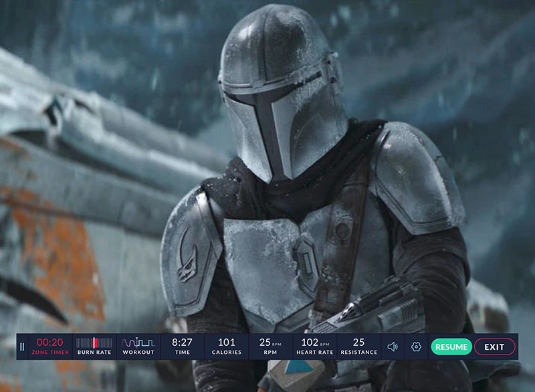Open the Workout profile graph
Image resolution: width=535 pixels, height=392 pixels.
138,342
